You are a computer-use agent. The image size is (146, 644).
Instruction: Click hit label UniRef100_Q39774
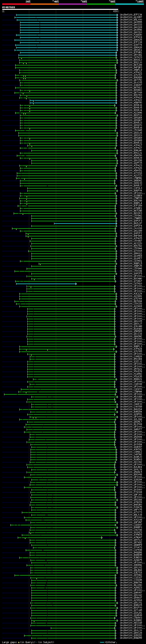tap(131, 45)
